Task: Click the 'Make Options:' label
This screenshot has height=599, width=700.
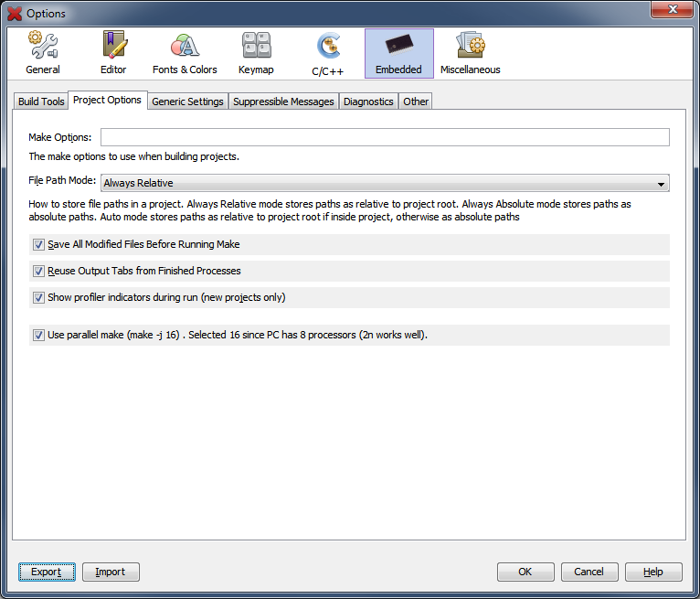Action: 59,137
